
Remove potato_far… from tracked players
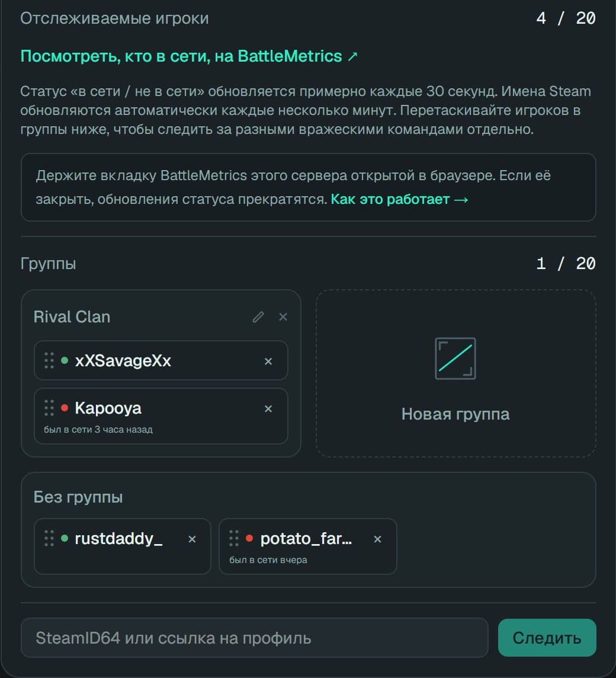click(377, 539)
